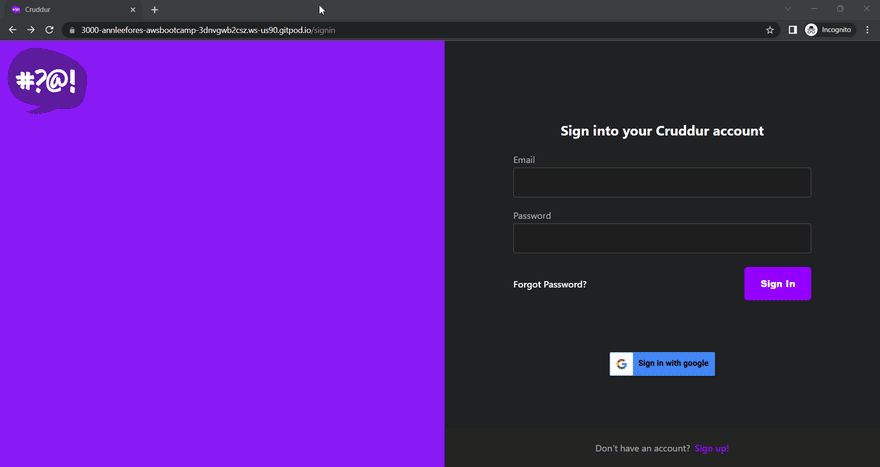
Task: Click the "Sign into your Cruddur account" heading
Action: tap(662, 131)
